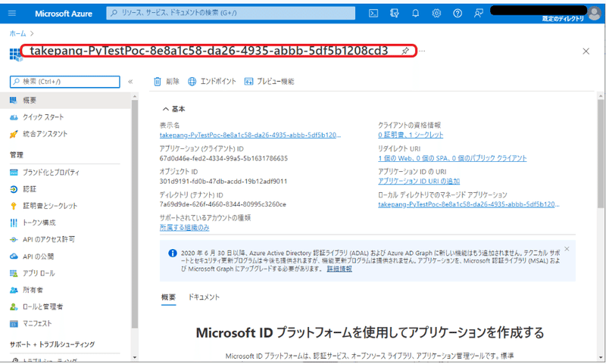Collapse the 基本 essentials section
This screenshot has height=364, width=606.
click(173, 109)
